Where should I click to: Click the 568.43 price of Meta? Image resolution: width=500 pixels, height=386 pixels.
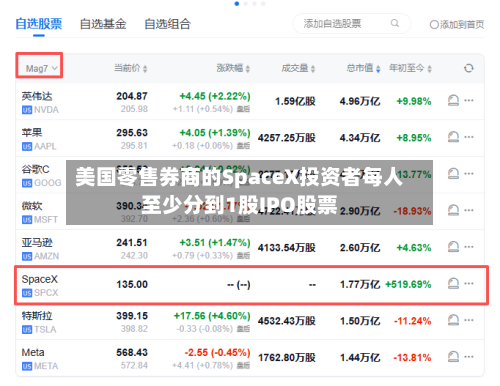pos(132,352)
